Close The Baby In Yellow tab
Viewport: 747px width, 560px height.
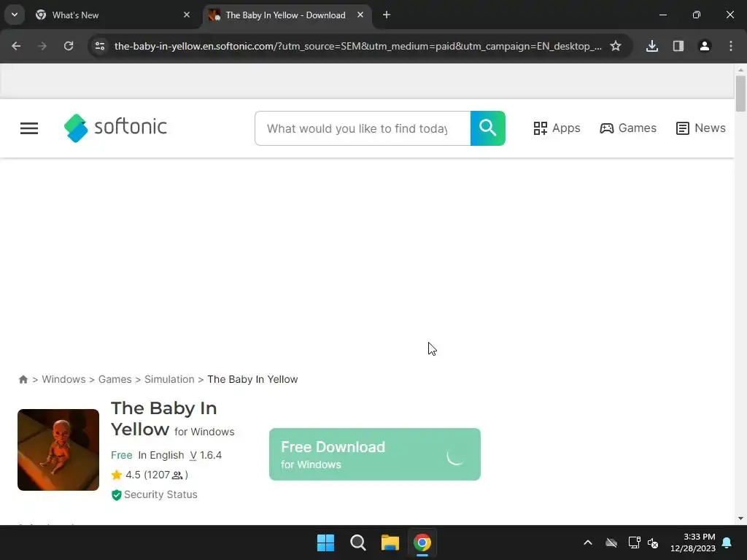(360, 15)
